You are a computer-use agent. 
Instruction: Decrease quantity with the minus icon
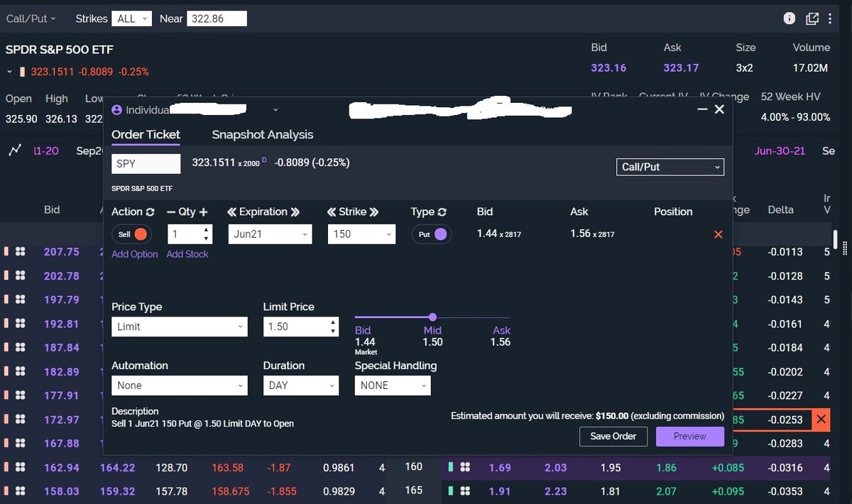tap(171, 212)
